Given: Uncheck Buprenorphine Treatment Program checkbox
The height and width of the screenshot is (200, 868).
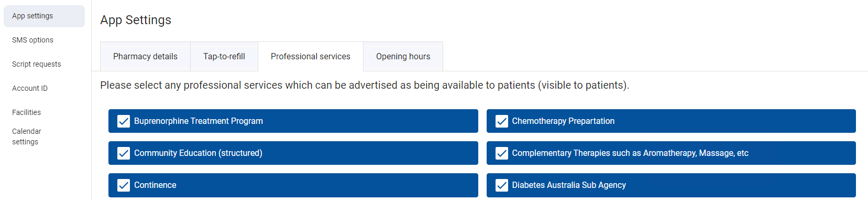Looking at the screenshot, I should tap(124, 121).
